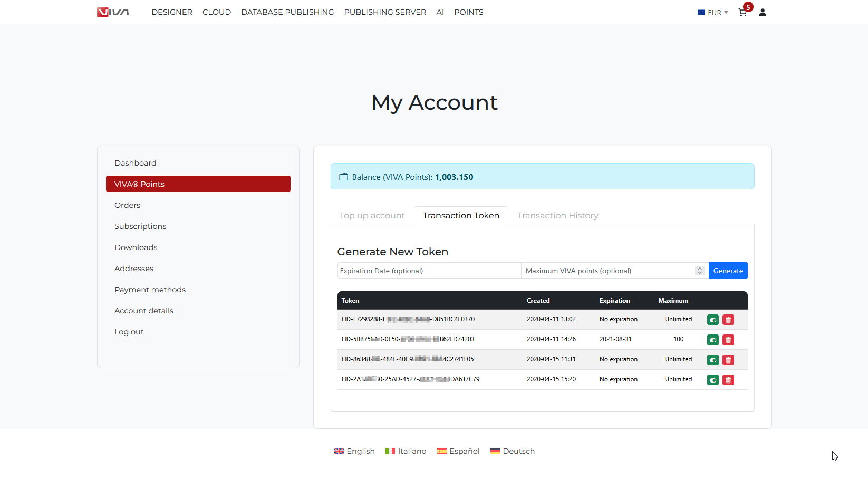Click the Maximum VIVA points stepper arrows
Image resolution: width=868 pixels, height=478 pixels.
(700, 271)
